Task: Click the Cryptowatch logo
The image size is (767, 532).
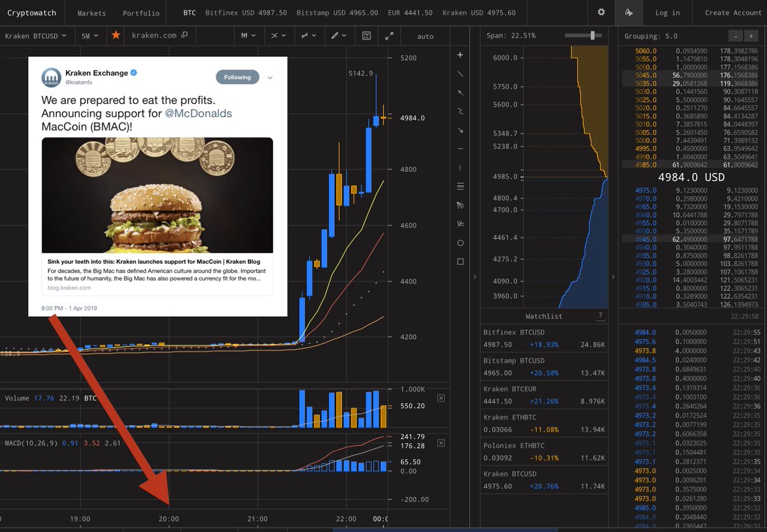Action: click(31, 13)
